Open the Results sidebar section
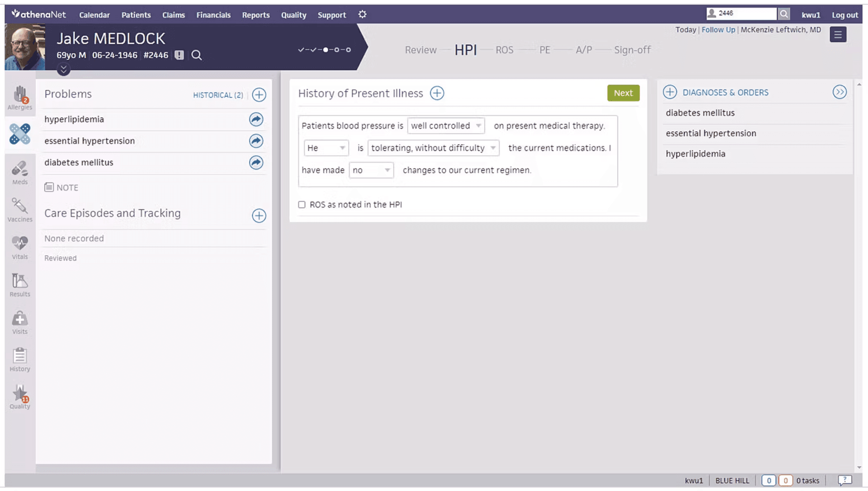868x491 pixels. pos(20,285)
